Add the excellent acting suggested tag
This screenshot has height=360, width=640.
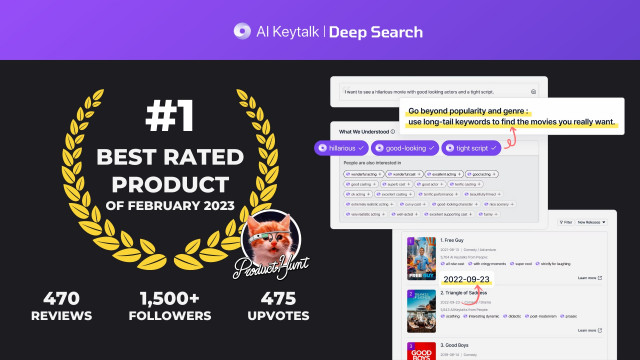point(444,174)
